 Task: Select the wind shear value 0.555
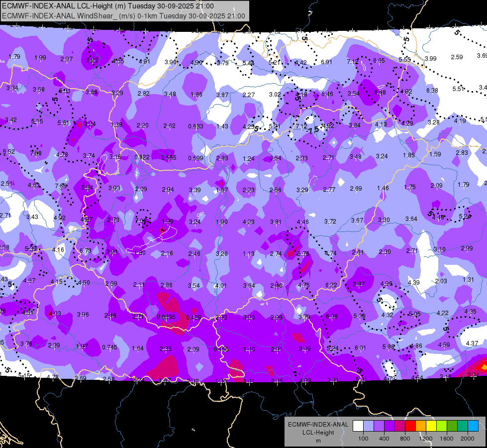click(169, 158)
